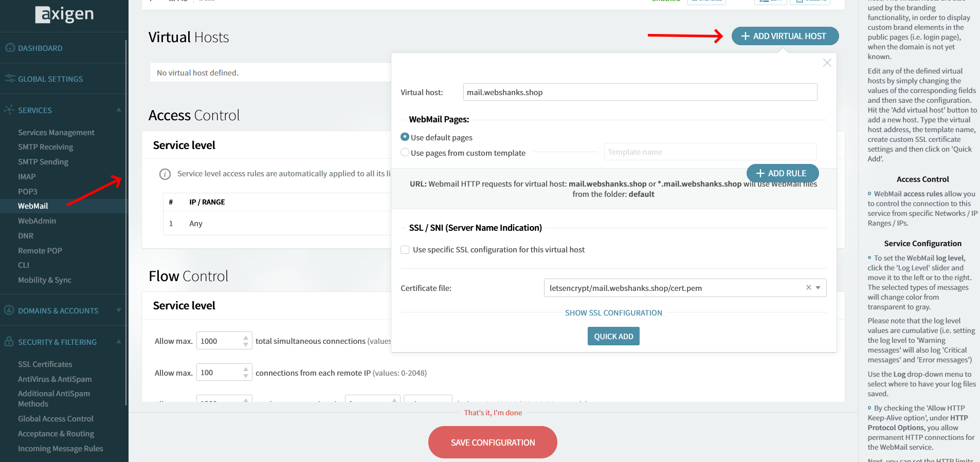
Task: Click Quick Add
Action: [613, 336]
